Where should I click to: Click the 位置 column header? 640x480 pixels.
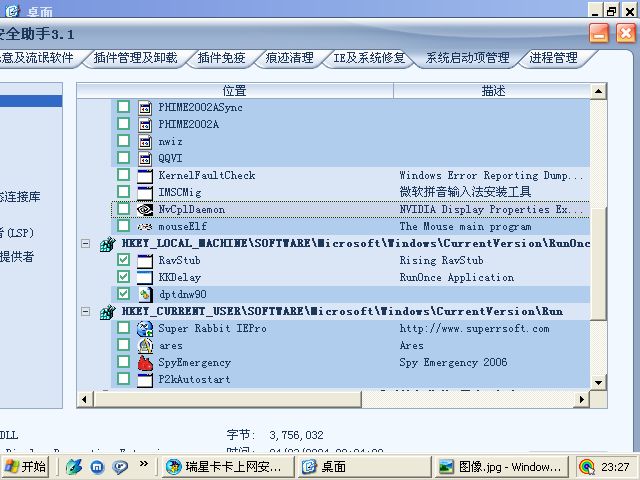[235, 91]
